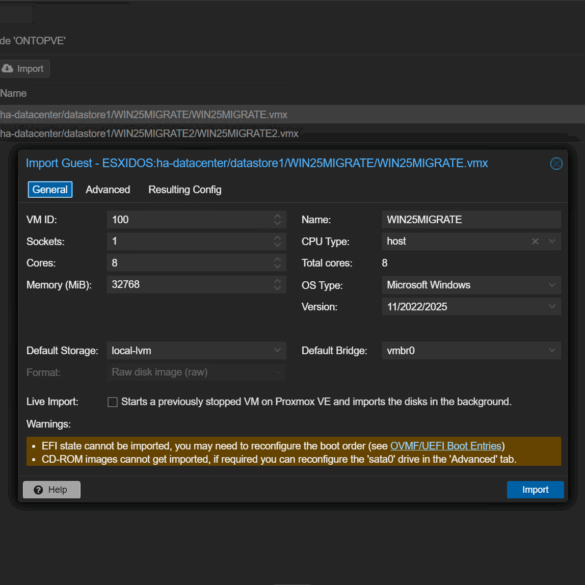Select the WIN25MIGRATE2.vmx row in the list
The width and height of the screenshot is (585, 585).
[292, 133]
